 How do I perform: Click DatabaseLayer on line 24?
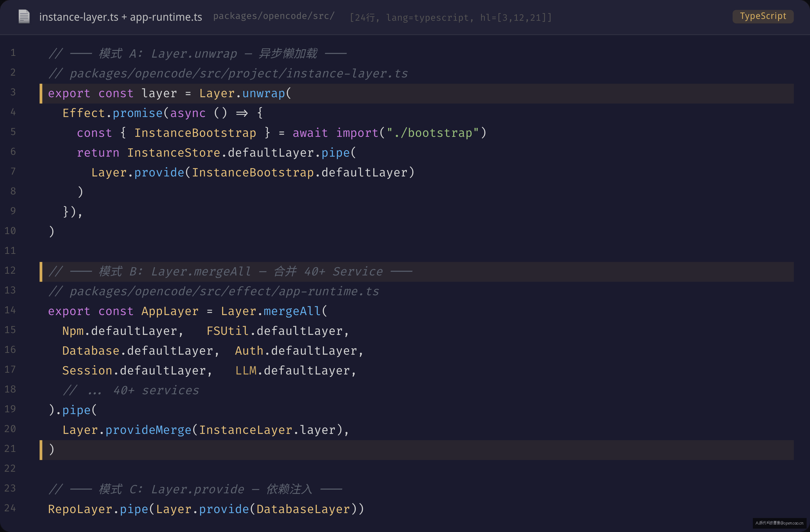click(x=303, y=509)
